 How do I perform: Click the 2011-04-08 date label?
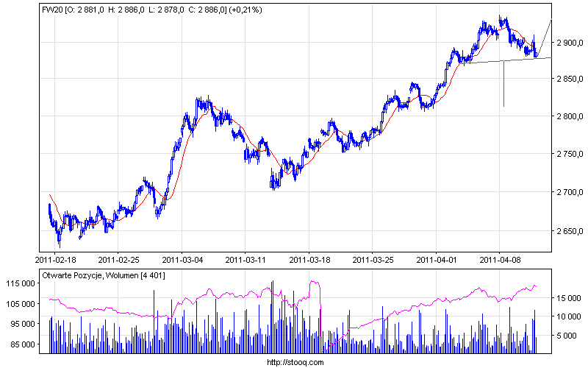pos(501,260)
